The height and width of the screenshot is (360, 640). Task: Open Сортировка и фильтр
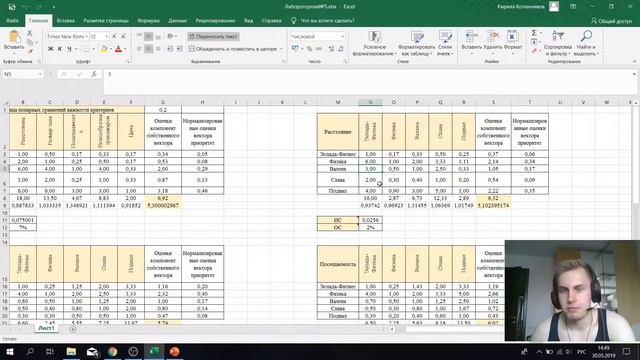pos(558,43)
